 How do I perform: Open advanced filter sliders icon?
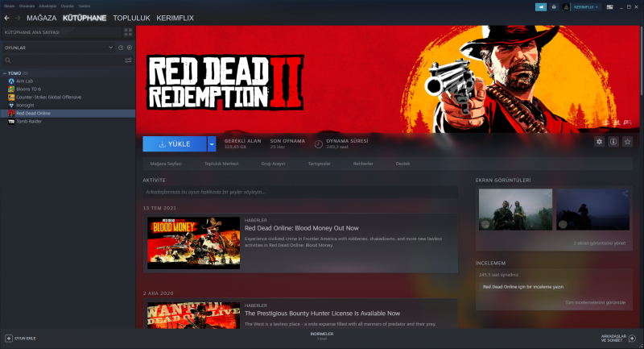click(x=128, y=60)
